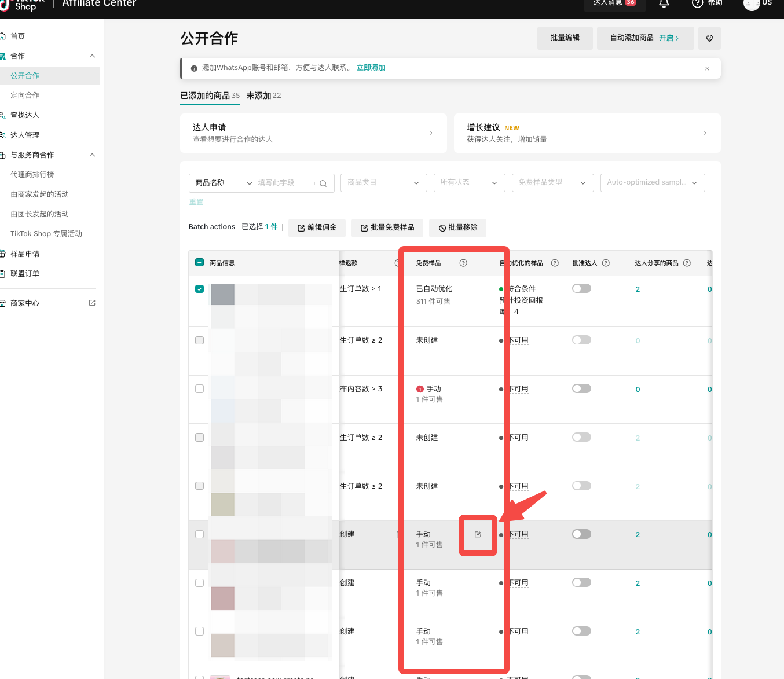Toggle the select-all checkbox in 商品信息 header
Screen dimensions: 784x679
click(x=200, y=263)
